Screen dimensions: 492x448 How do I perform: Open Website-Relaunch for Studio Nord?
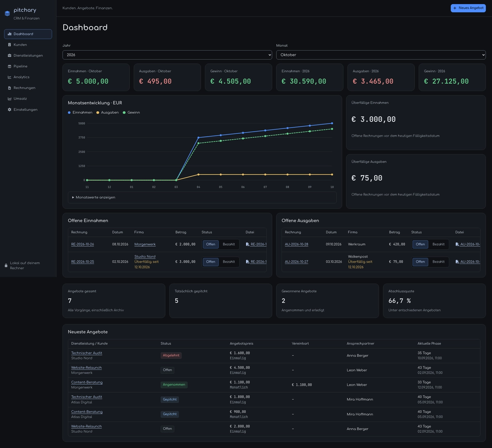pyautogui.click(x=87, y=426)
